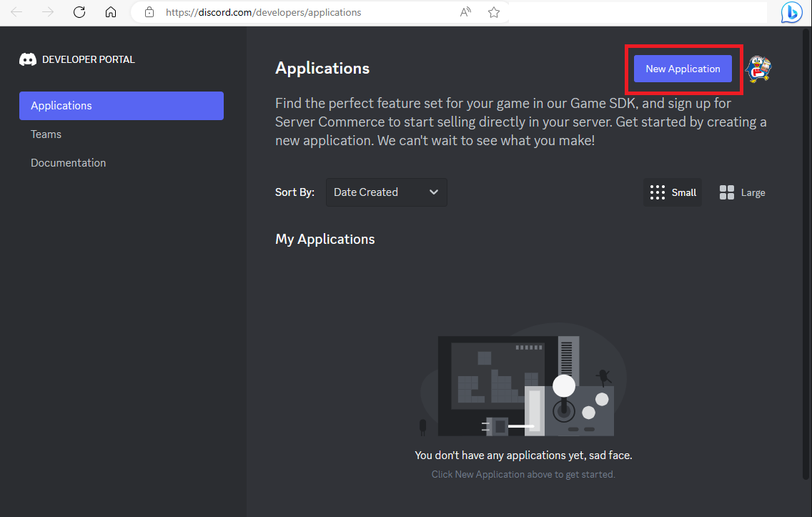Screen dimensions: 812x517
Task: Select Documentation in the sidebar
Action: coord(68,162)
